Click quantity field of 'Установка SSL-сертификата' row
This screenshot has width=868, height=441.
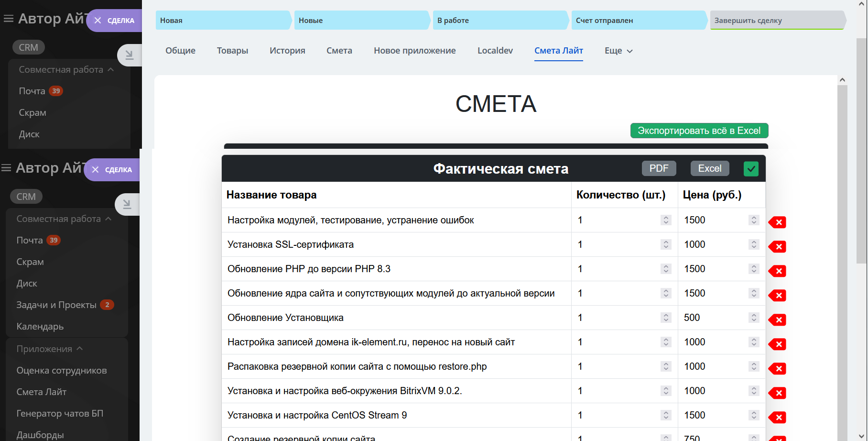pos(624,244)
